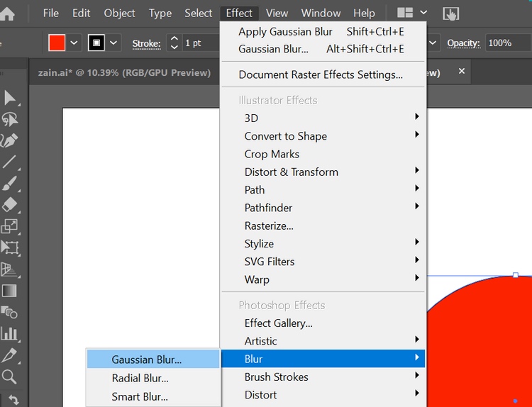Click the stroke weight 1 pt field

click(x=201, y=43)
